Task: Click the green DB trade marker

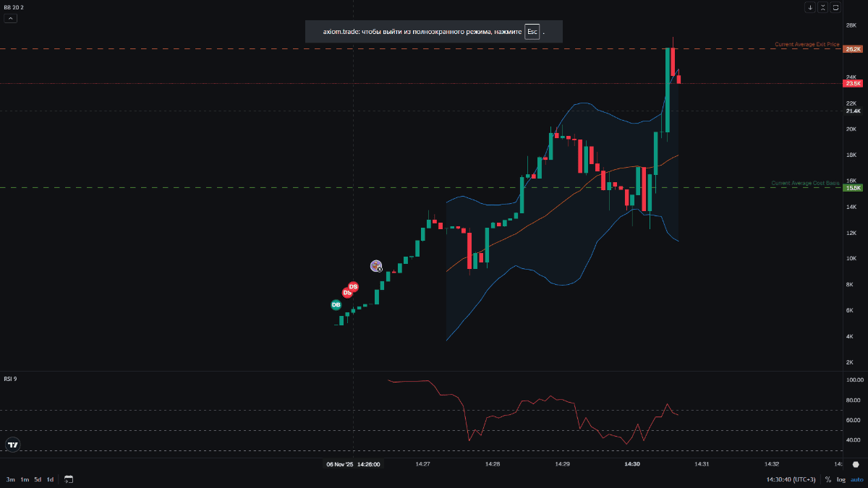Action: click(336, 305)
